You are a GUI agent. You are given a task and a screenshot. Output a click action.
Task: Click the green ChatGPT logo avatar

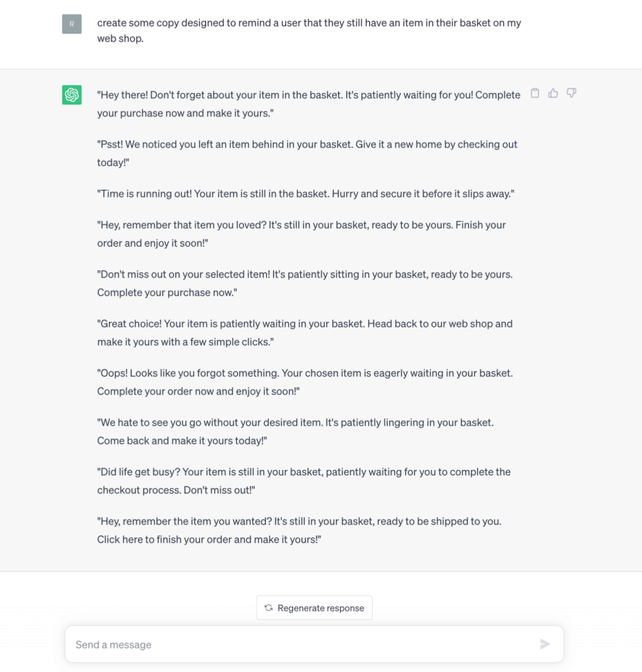click(72, 94)
